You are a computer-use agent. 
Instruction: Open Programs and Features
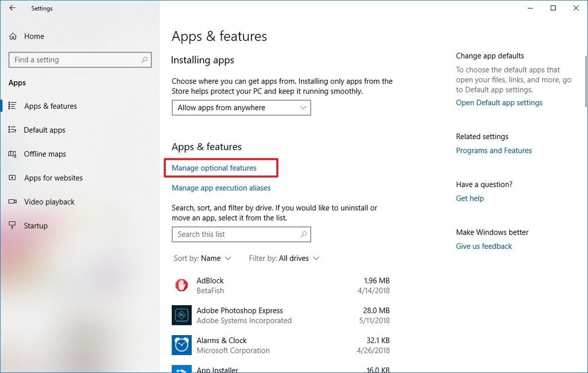pyautogui.click(x=494, y=150)
